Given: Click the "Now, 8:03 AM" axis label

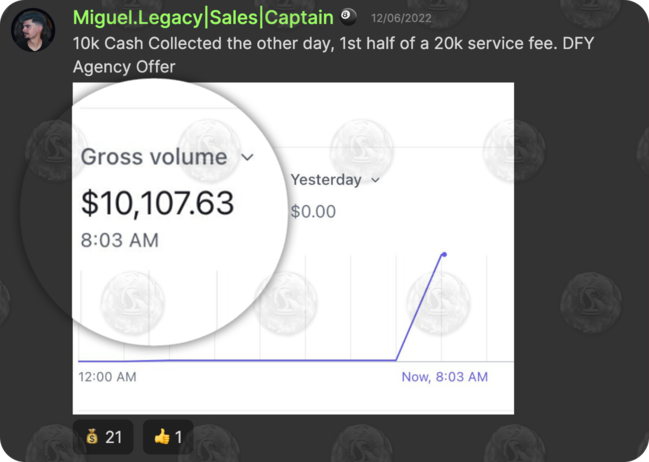Looking at the screenshot, I should (x=444, y=377).
